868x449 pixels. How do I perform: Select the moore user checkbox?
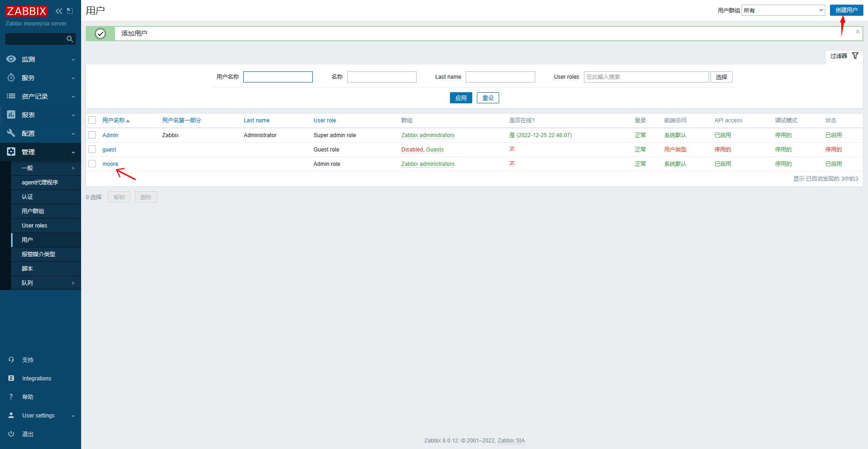click(x=92, y=164)
